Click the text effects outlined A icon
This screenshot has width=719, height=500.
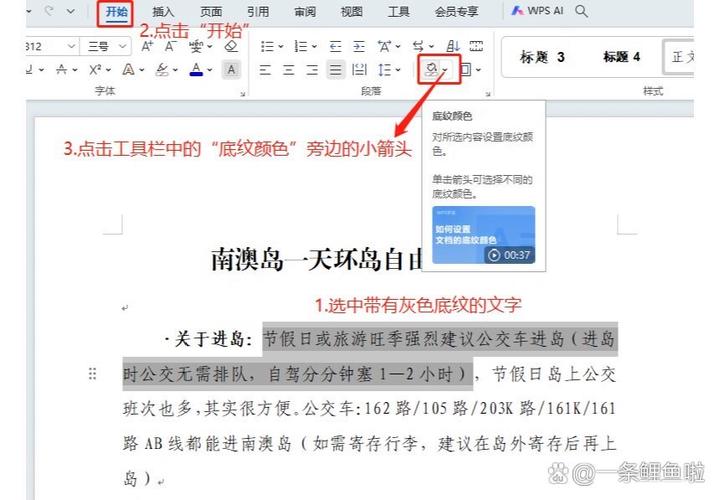(x=128, y=70)
